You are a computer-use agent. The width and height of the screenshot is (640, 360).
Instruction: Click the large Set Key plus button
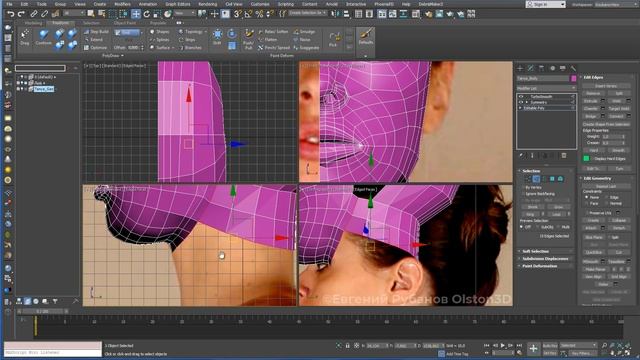(533, 349)
